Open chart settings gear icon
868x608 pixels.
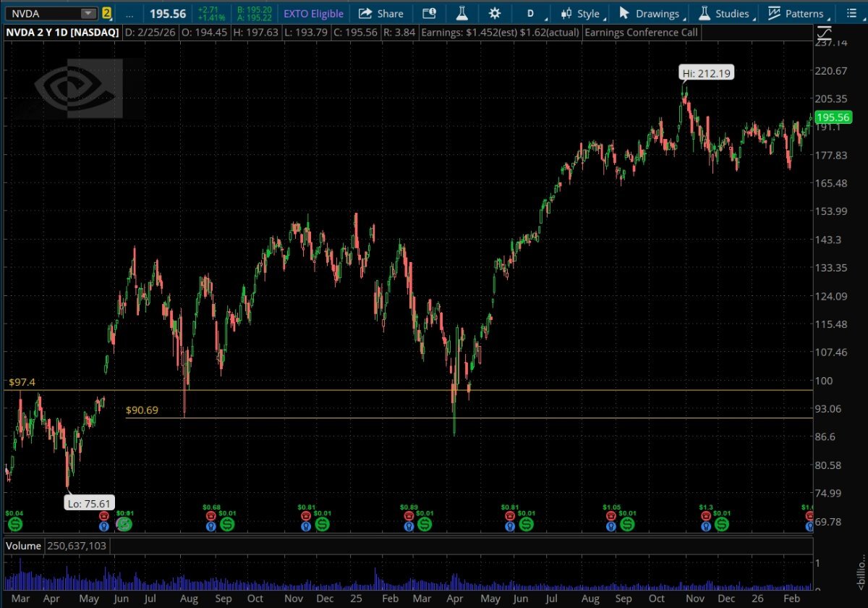pyautogui.click(x=495, y=13)
